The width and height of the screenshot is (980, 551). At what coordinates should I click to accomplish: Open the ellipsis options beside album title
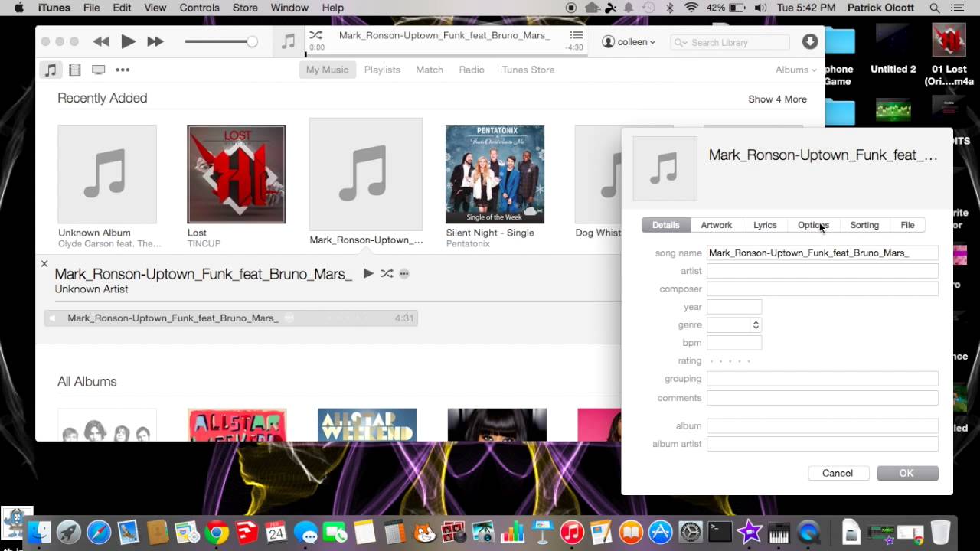coord(404,274)
